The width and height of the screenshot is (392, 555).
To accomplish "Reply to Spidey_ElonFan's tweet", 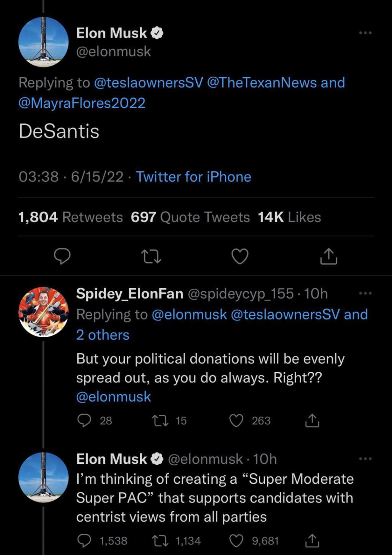I will pos(84,420).
